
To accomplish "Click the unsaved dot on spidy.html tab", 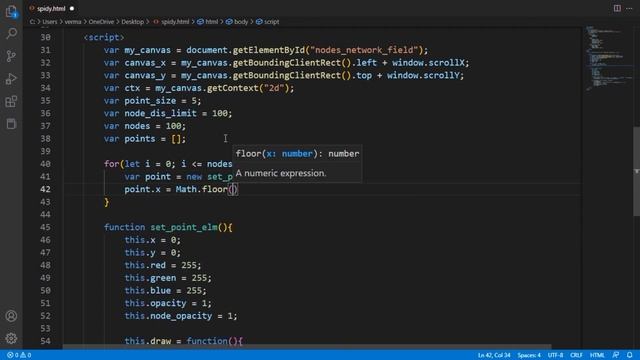I will [72, 9].
